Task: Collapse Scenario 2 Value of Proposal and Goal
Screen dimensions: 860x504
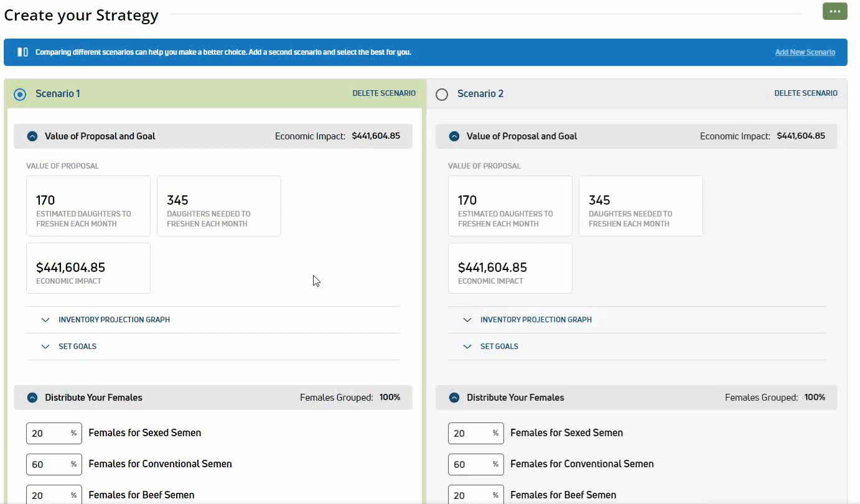Action: click(x=454, y=136)
